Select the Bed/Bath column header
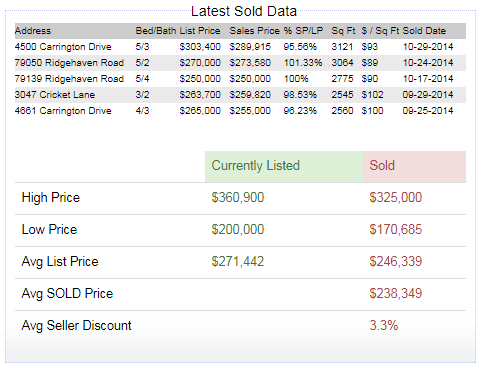 click(x=156, y=31)
